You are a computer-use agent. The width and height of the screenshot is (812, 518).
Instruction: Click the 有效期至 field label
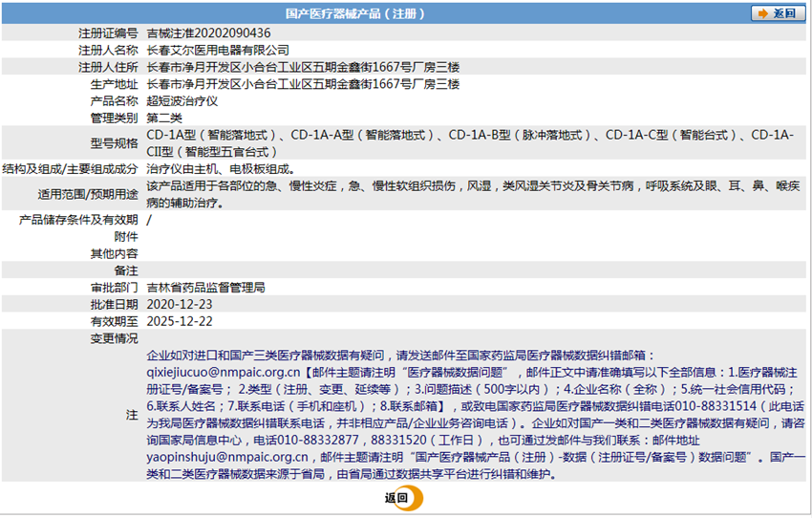[x=114, y=322]
